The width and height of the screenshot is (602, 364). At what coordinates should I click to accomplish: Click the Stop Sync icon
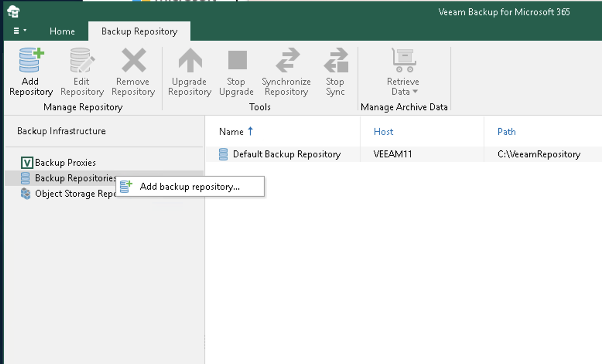click(x=336, y=60)
